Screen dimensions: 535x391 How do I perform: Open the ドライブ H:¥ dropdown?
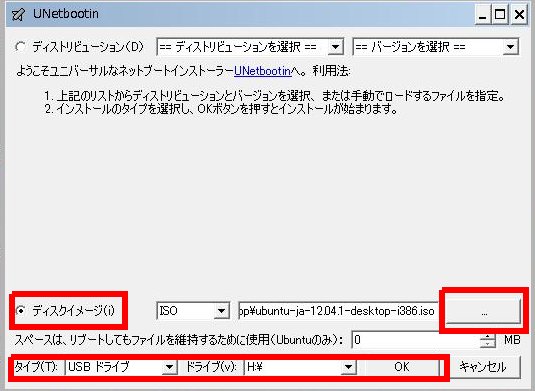[x=300, y=367]
